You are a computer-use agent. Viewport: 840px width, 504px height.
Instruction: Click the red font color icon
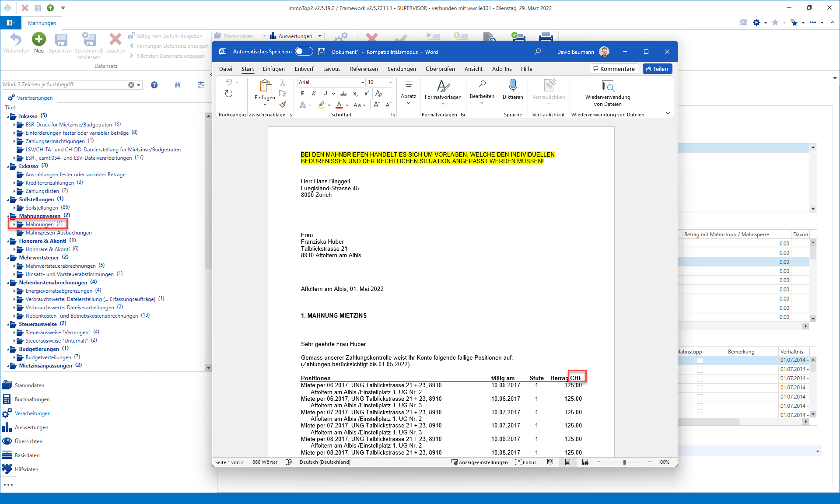(x=339, y=105)
